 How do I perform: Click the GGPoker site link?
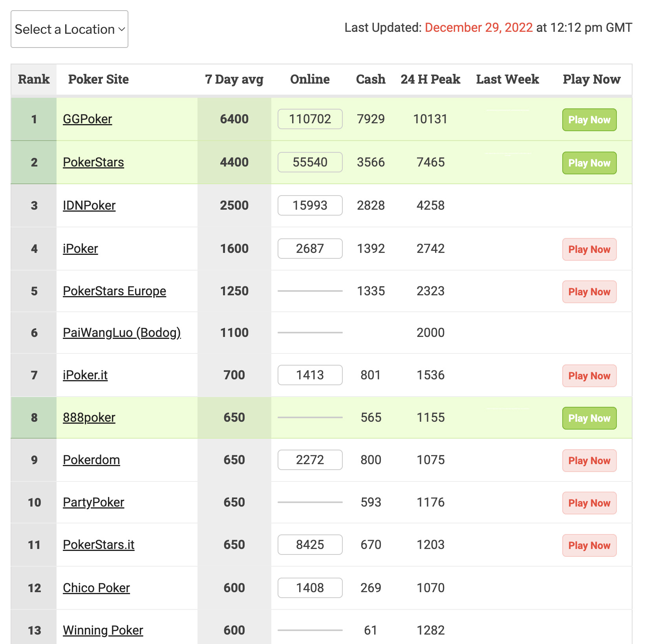(88, 119)
